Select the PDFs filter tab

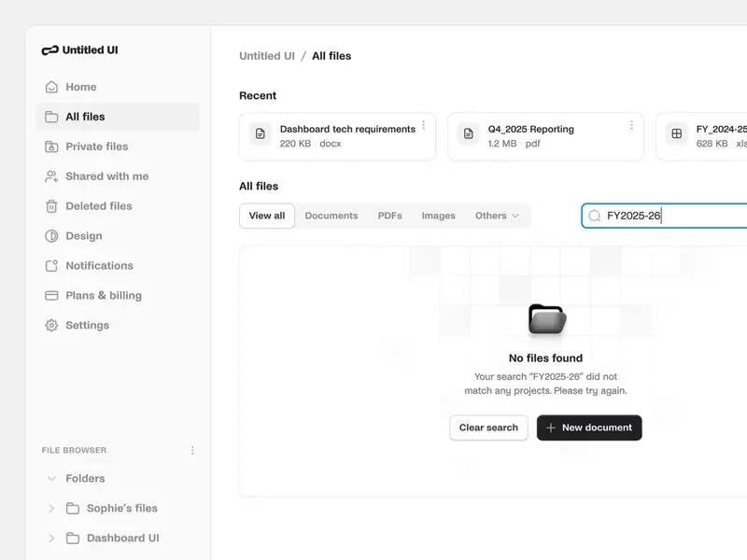pyautogui.click(x=389, y=216)
